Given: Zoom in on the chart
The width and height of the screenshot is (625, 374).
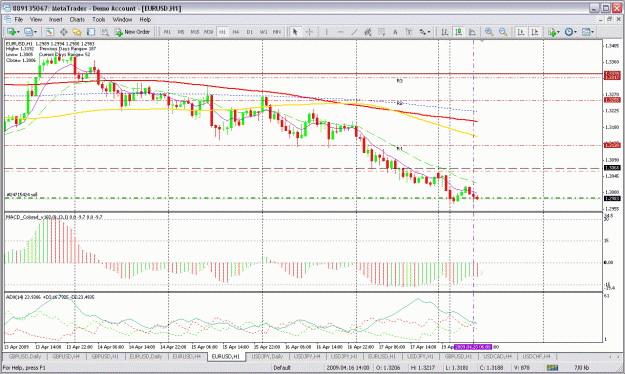Looking at the screenshot, I should click(x=489, y=32).
